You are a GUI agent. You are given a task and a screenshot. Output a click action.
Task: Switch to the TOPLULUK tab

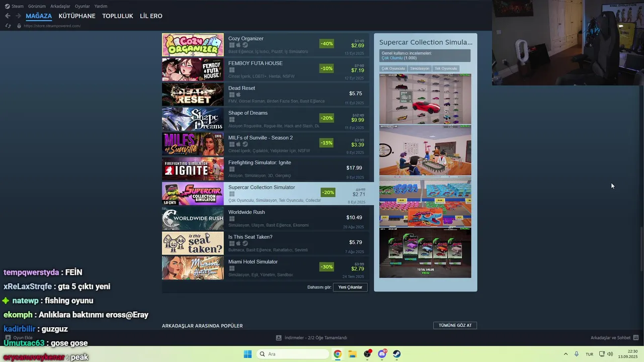pyautogui.click(x=118, y=16)
